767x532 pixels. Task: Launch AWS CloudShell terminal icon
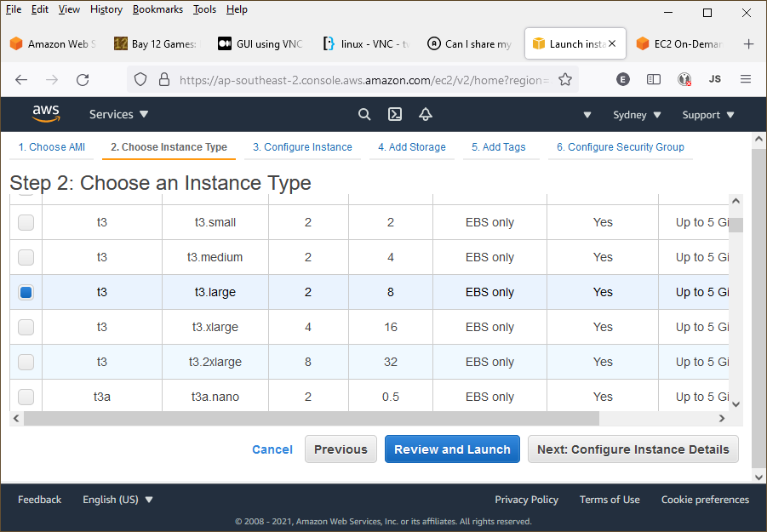(x=395, y=114)
